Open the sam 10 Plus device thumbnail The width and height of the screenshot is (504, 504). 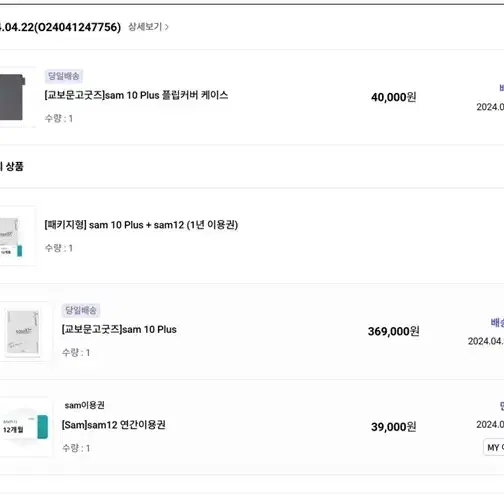pos(23,332)
